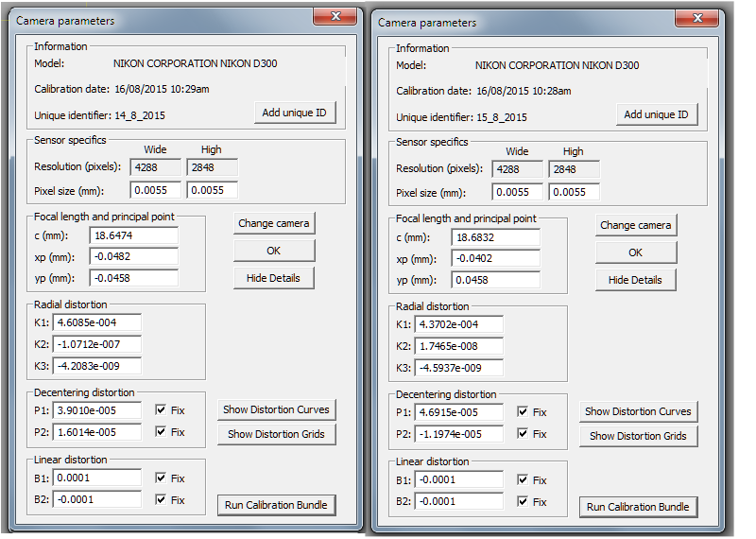Toggle P2 Fix checkbox in left window
This screenshot has height=539, width=756.
161,432
